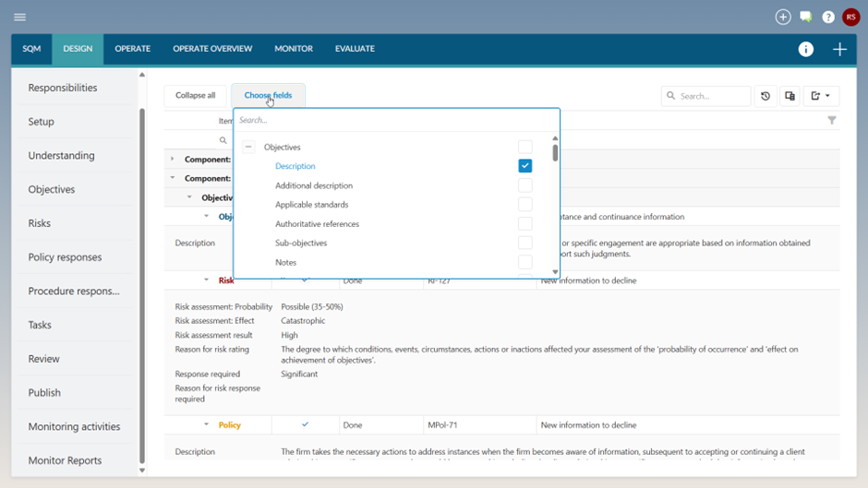Collapse the Policy row expander
Screen dimensions: 868x488
tap(206, 425)
